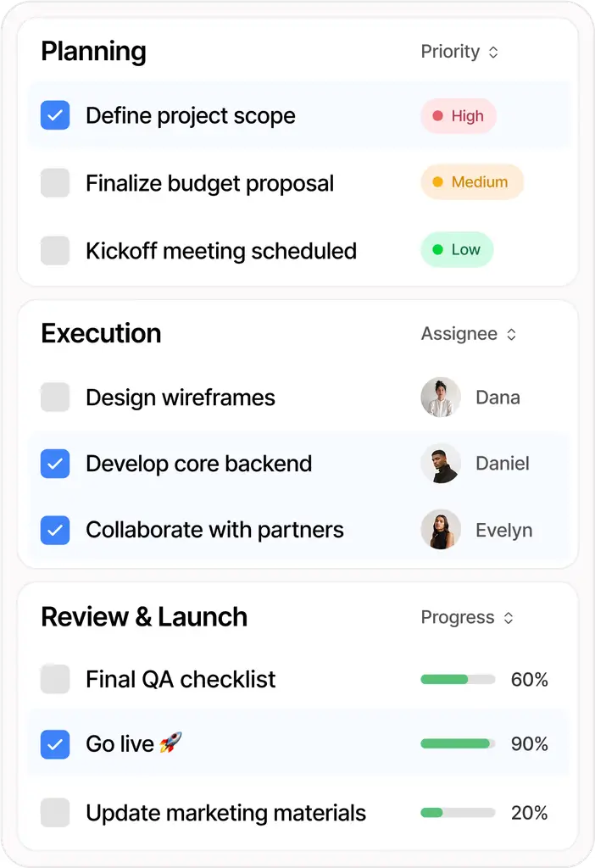Select the Review & Launch section header

pyautogui.click(x=143, y=617)
